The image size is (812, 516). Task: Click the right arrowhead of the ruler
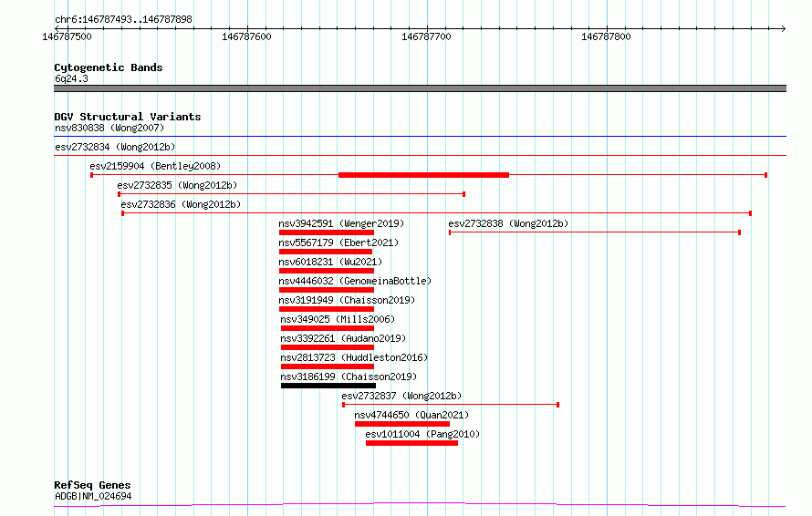[x=784, y=28]
